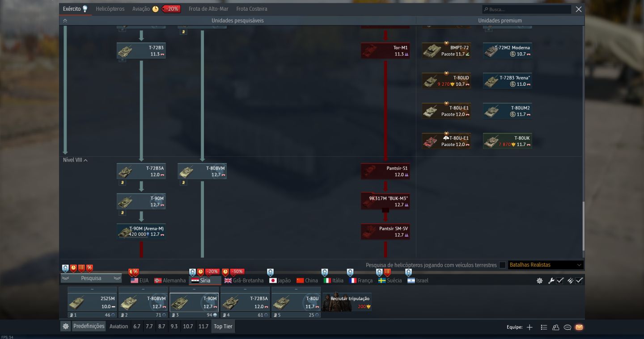Image resolution: width=644 pixels, height=339 pixels.
Task: Click the small badge icon under T-72B3A in tree
Action: pyautogui.click(x=123, y=183)
